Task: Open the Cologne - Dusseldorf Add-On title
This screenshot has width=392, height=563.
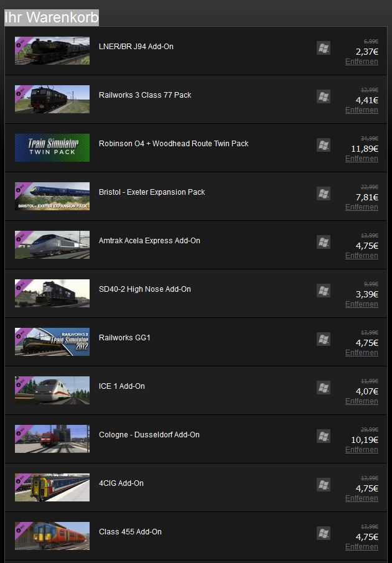Action: click(x=149, y=434)
